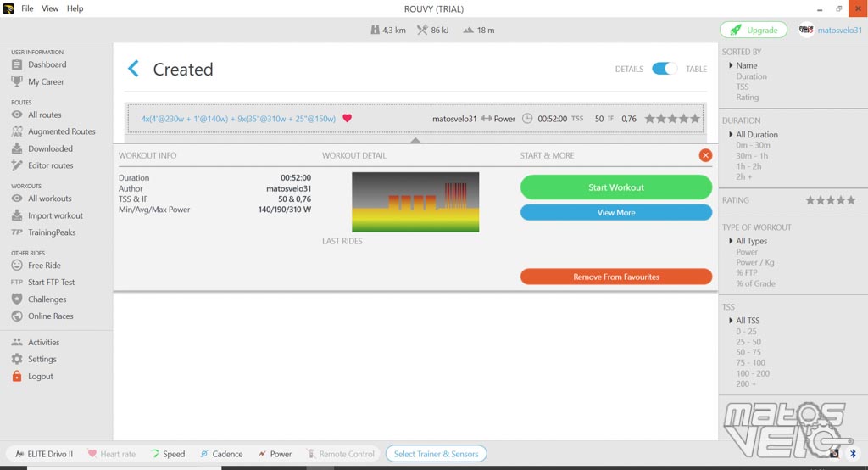
Task: Click workout row five-star rating
Action: coord(672,119)
